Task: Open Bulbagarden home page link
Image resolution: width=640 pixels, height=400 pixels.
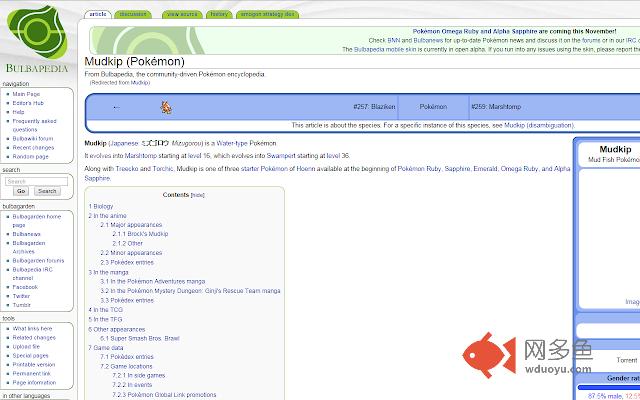Action: [x=36, y=220]
